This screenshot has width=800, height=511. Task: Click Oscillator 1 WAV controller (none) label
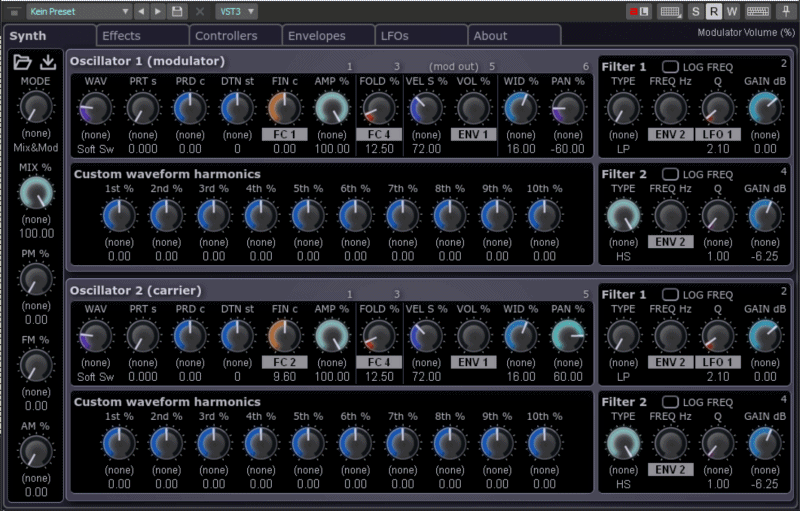(95, 135)
